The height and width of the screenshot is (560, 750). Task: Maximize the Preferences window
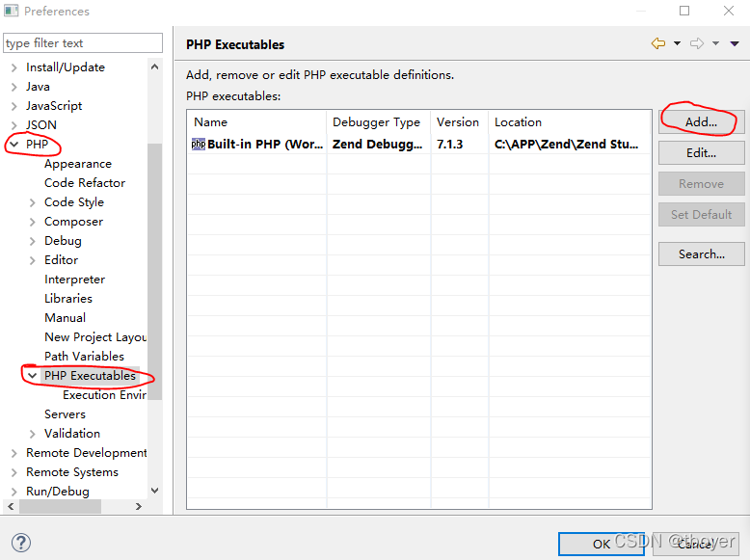coord(684,11)
